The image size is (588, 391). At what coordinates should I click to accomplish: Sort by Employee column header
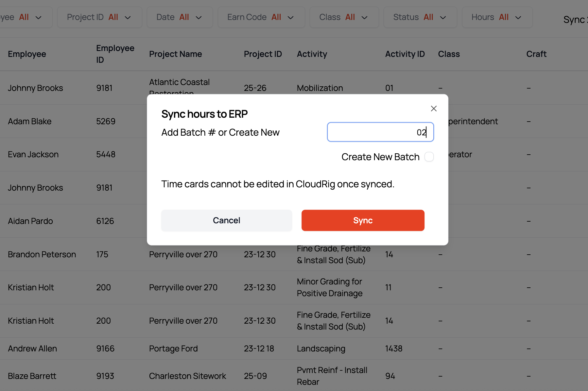(27, 54)
